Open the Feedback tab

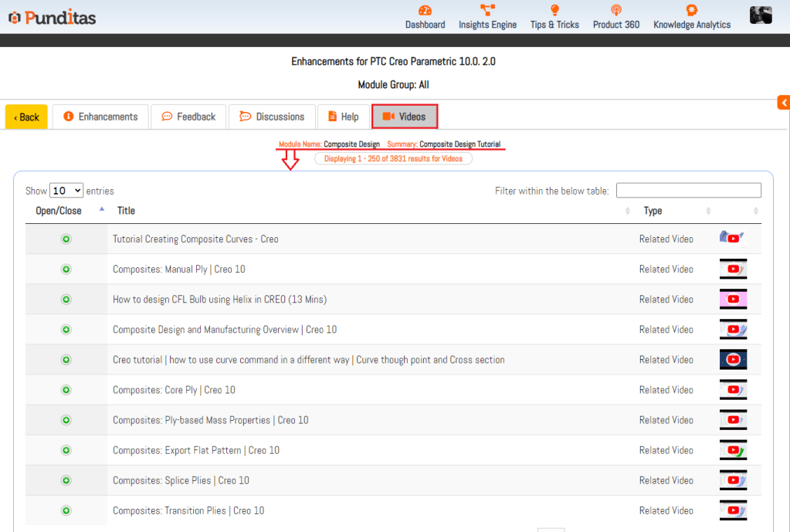[188, 117]
